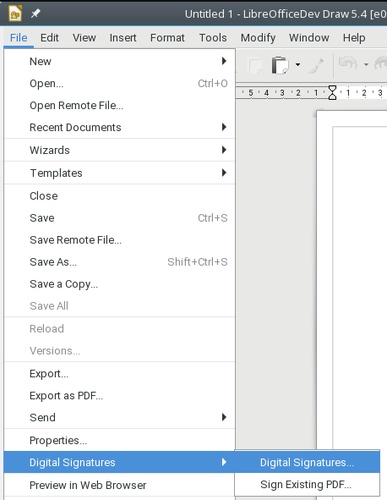Click the greyed Save All entry

(x=120, y=306)
